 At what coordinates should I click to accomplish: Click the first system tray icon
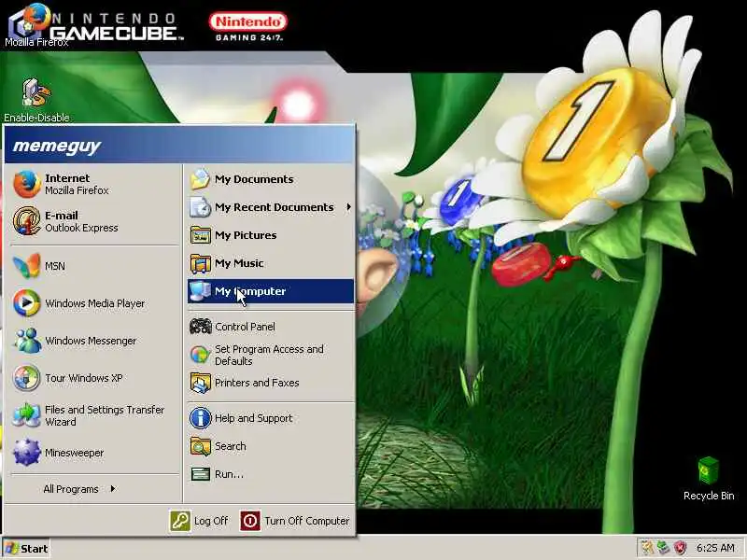click(647, 548)
